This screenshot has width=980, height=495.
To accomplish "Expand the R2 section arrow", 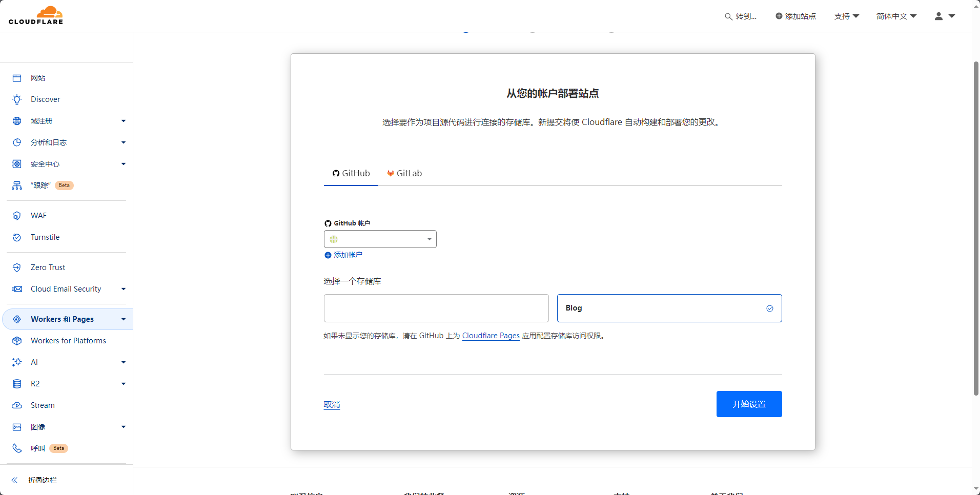I will click(124, 384).
